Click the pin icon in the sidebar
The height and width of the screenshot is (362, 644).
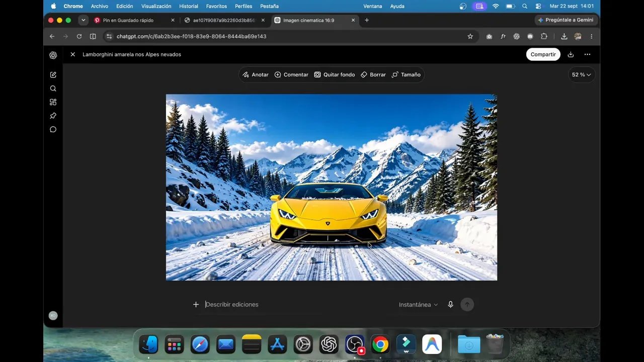[x=53, y=116]
